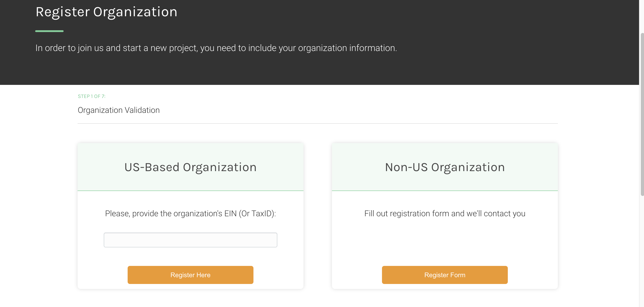This screenshot has height=307, width=644.
Task: Select the Non-US Organization heading
Action: tap(445, 167)
